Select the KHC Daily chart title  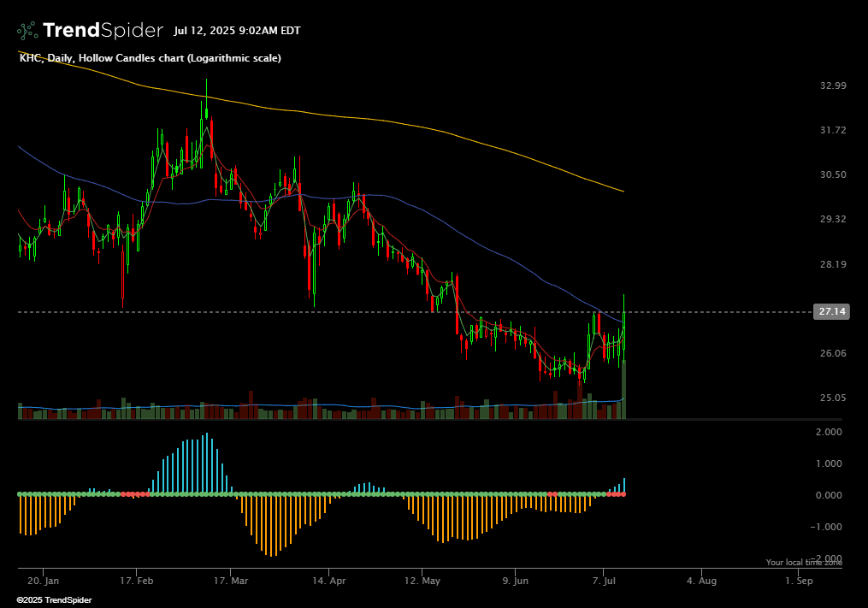coord(150,58)
